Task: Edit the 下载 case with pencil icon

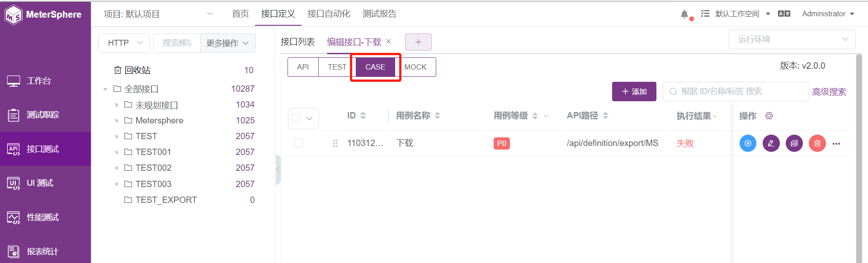Action: (771, 143)
